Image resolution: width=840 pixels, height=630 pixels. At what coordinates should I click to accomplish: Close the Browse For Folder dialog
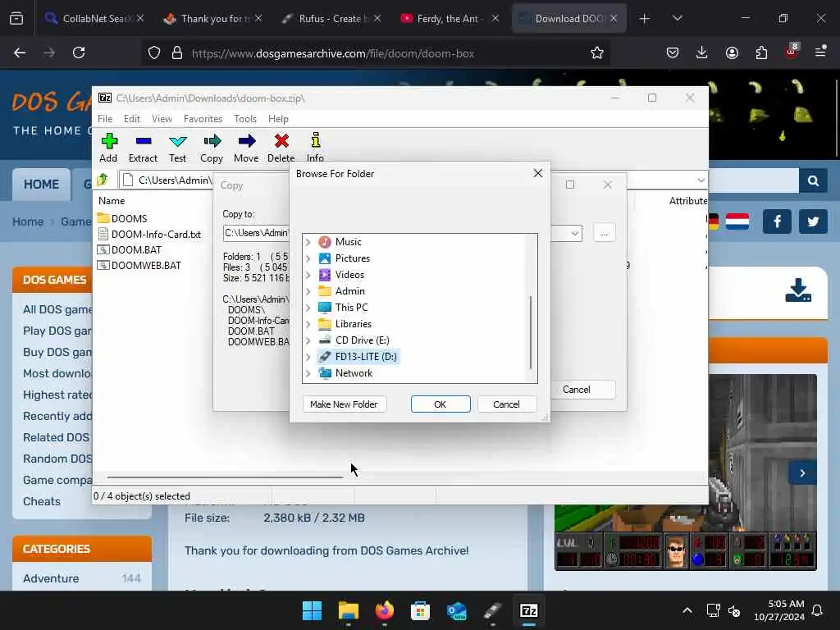click(x=538, y=173)
